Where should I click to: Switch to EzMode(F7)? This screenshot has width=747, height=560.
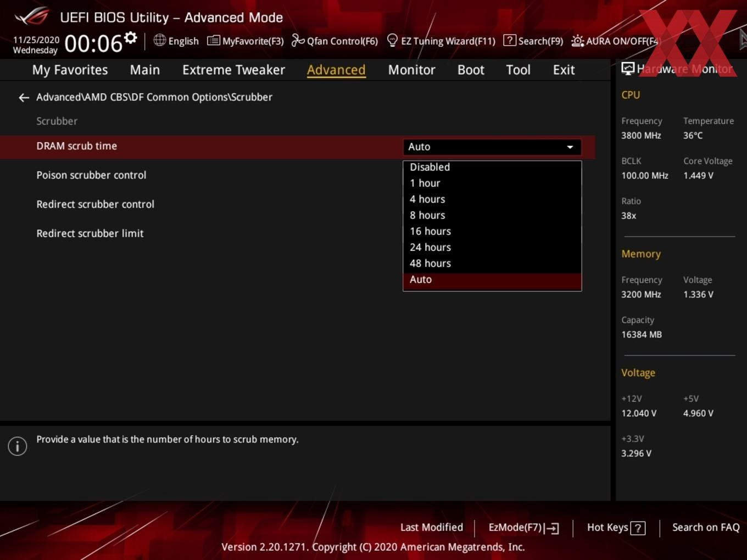pyautogui.click(x=523, y=528)
